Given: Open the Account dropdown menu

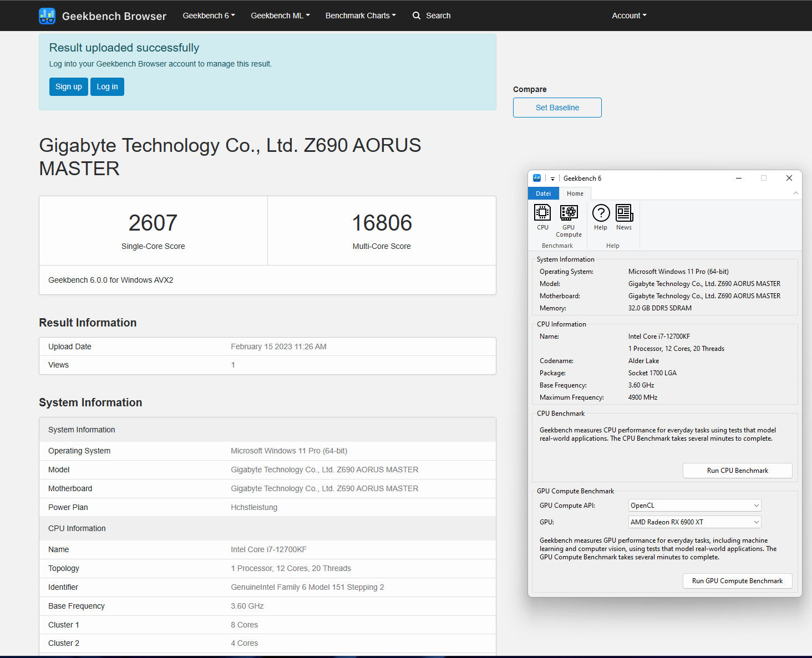Looking at the screenshot, I should click(x=629, y=16).
